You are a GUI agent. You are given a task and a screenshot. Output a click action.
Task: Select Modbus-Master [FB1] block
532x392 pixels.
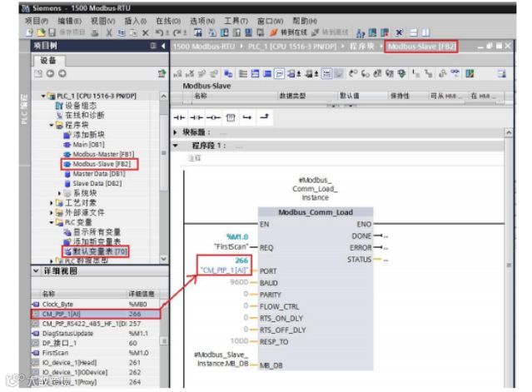pyautogui.click(x=103, y=154)
